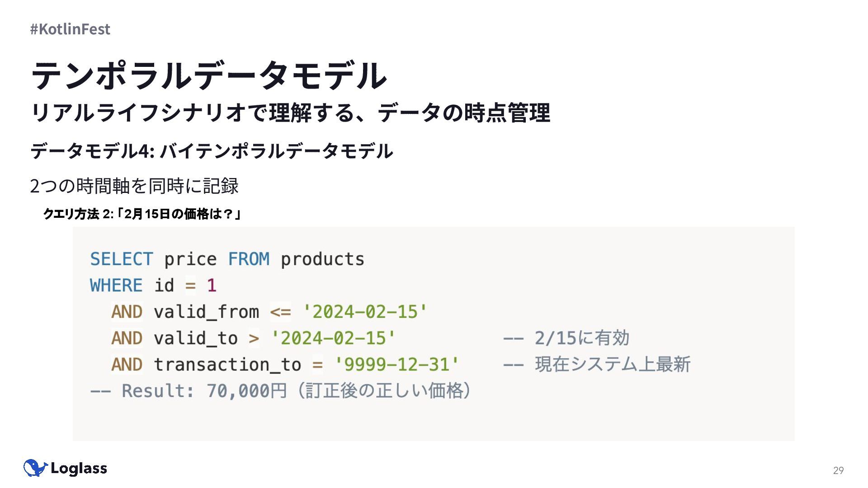Click valid_from in the code block
This screenshot has width=868, height=488.
pos(206,312)
